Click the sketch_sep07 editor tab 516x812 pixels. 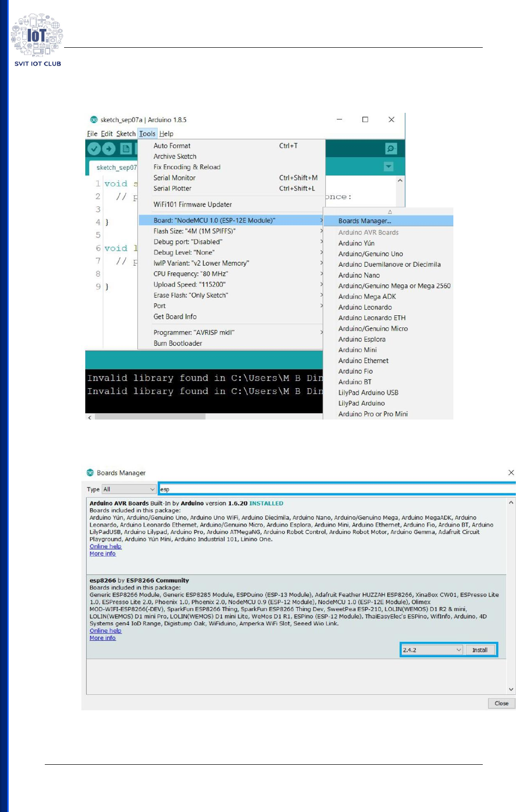click(116, 167)
